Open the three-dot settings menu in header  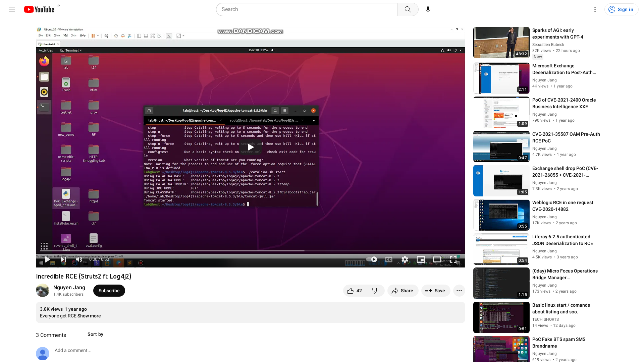[x=595, y=9]
